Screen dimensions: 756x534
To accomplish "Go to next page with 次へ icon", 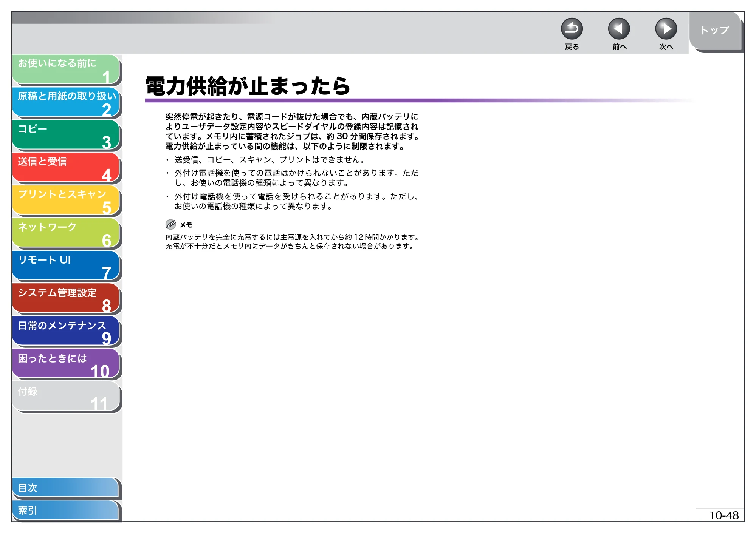I will pos(666,29).
